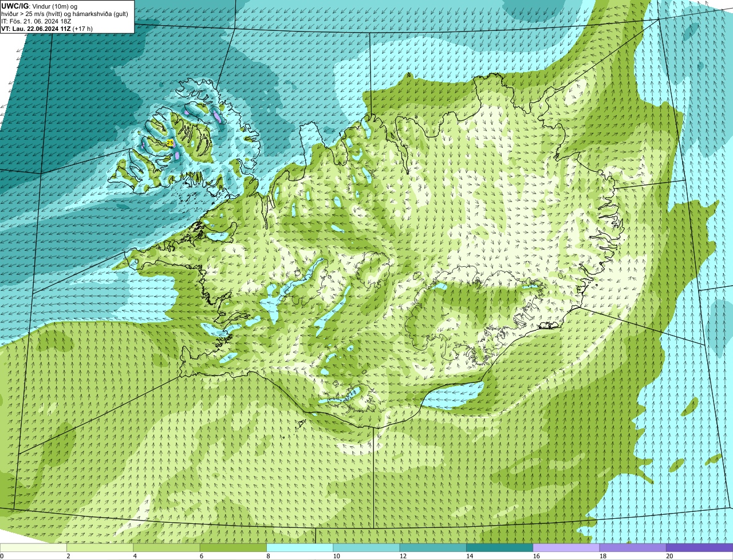Select the legend swatch between 12 and 14
The image size is (733, 560).
[x=433, y=547]
